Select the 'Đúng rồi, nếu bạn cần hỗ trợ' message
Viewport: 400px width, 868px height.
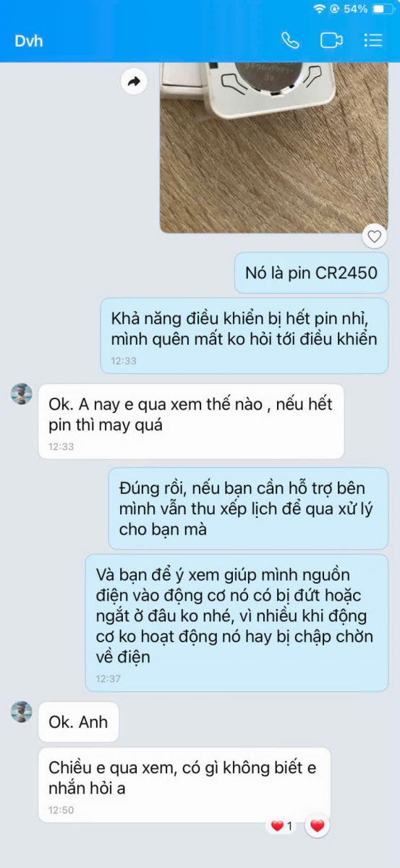click(x=248, y=508)
